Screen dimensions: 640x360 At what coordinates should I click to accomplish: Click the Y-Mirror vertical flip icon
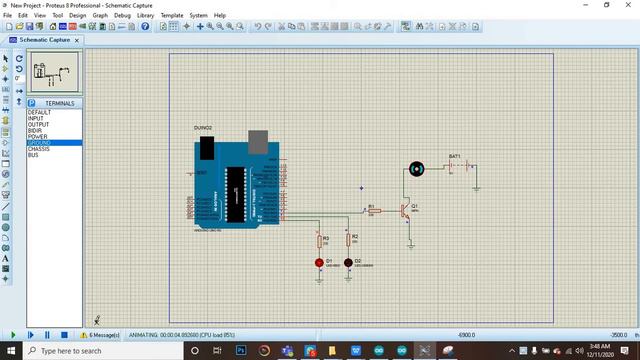(19, 101)
